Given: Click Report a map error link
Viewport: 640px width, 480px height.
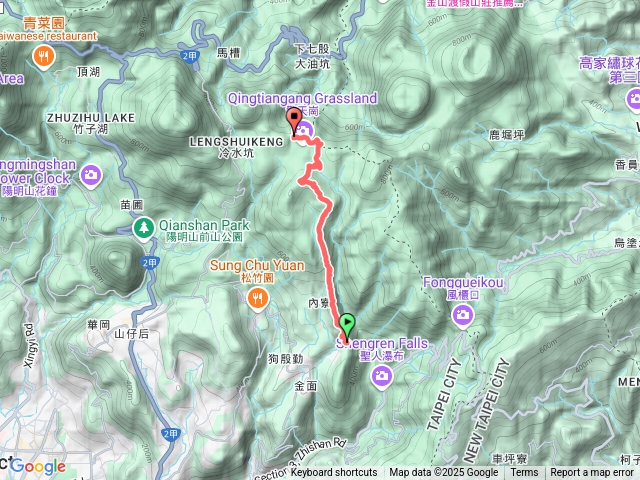Looking at the screenshot, I should click(592, 473).
